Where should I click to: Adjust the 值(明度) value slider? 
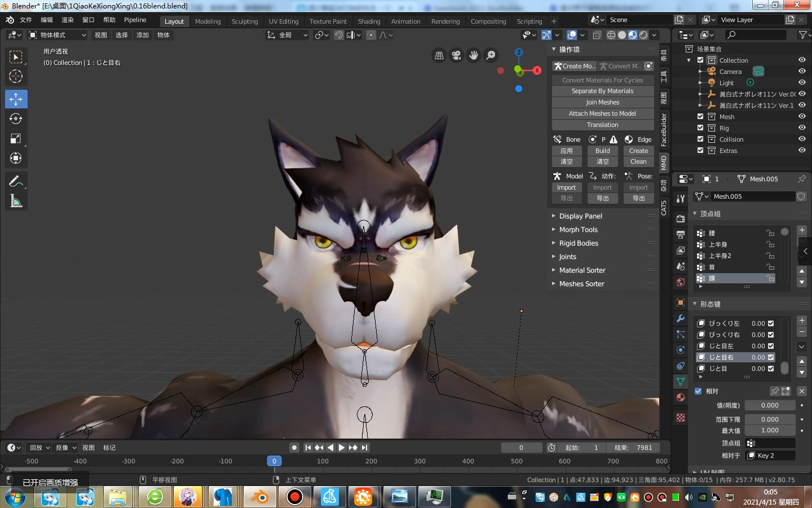tap(770, 406)
